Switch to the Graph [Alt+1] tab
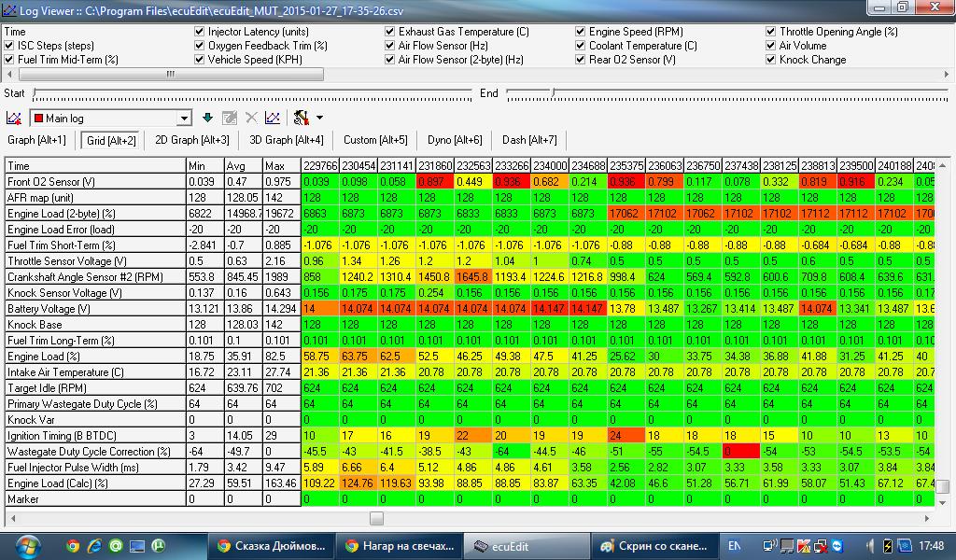 36,140
